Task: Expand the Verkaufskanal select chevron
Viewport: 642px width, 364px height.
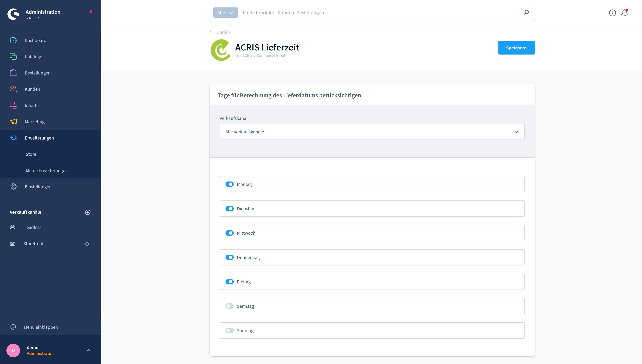Action: [x=516, y=132]
